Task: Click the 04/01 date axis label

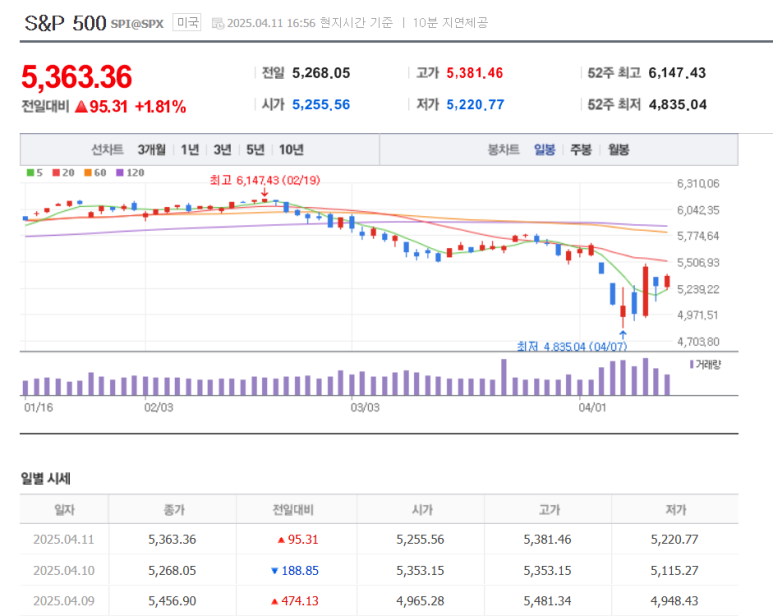Action: pos(592,408)
